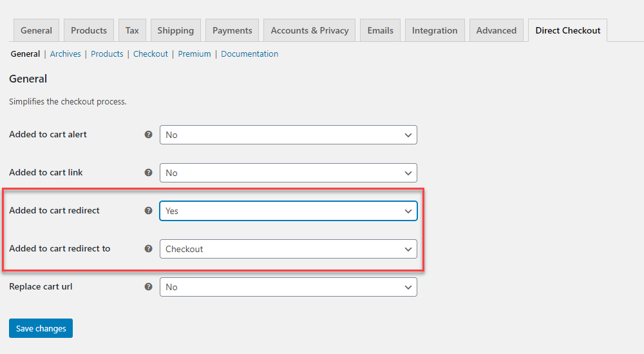Click the Save changes button

click(41, 328)
